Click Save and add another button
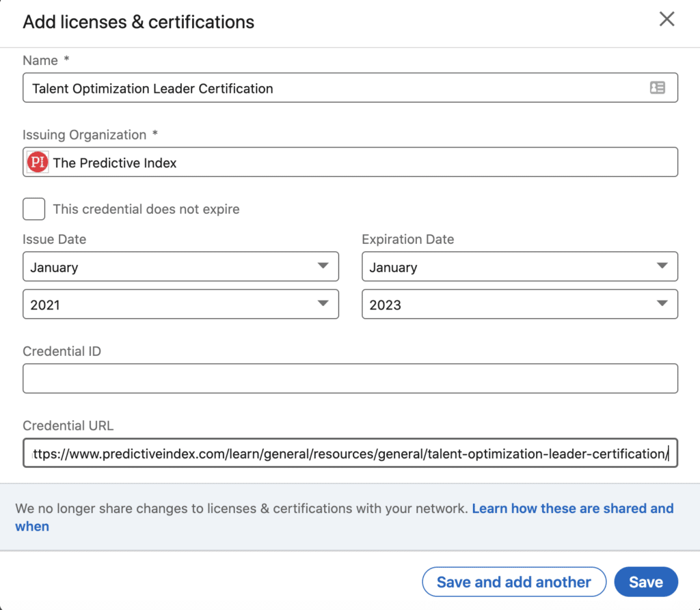 point(514,582)
